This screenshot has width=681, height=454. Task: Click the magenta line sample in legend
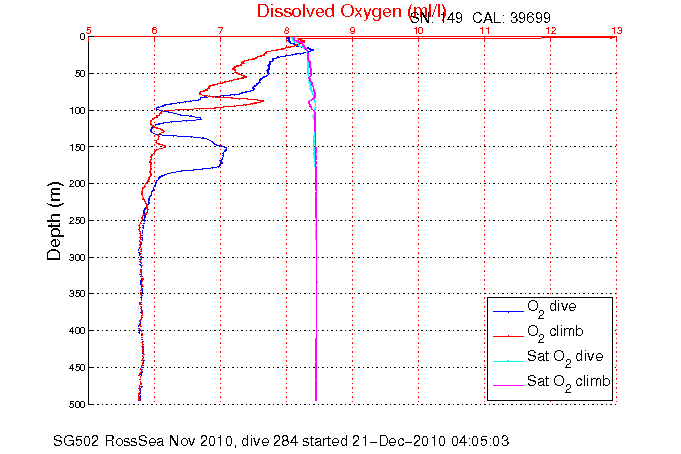coord(505,384)
